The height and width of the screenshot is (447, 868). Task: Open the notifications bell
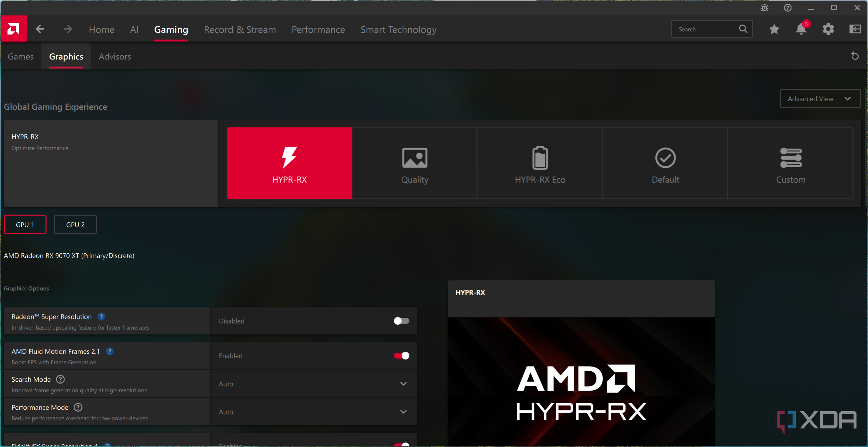point(801,29)
